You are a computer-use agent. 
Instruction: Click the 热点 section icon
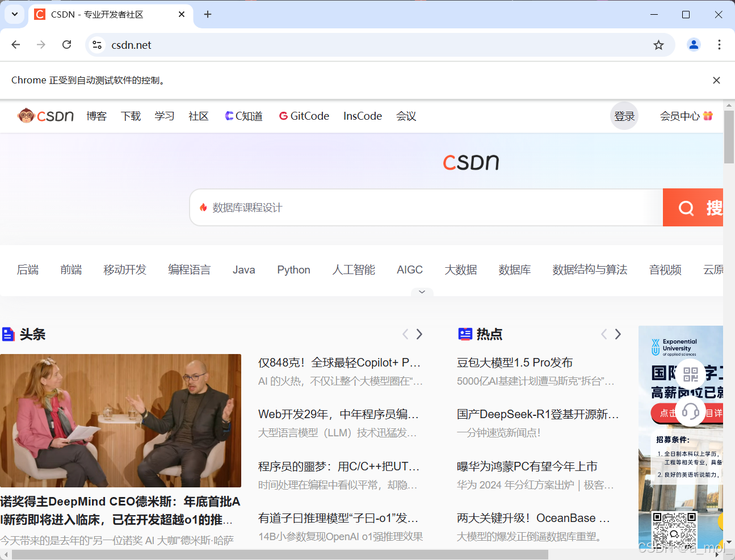465,334
